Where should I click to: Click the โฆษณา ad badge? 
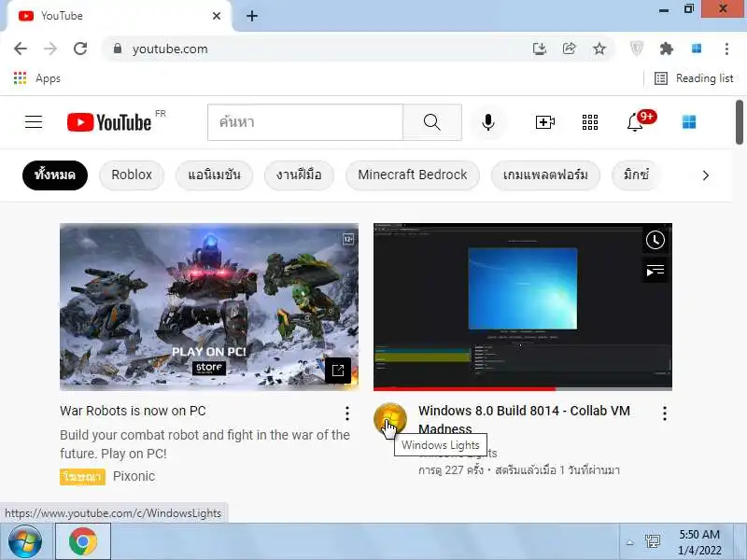coord(82,477)
